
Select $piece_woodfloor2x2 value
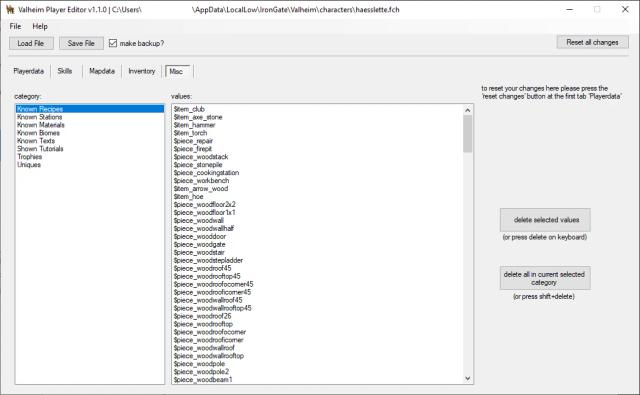pos(317,204)
